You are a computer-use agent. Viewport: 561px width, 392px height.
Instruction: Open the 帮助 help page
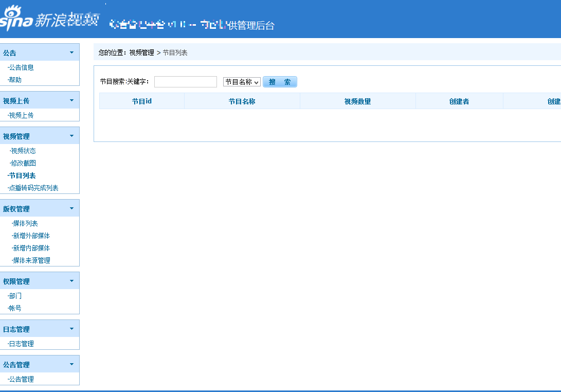(x=15, y=80)
